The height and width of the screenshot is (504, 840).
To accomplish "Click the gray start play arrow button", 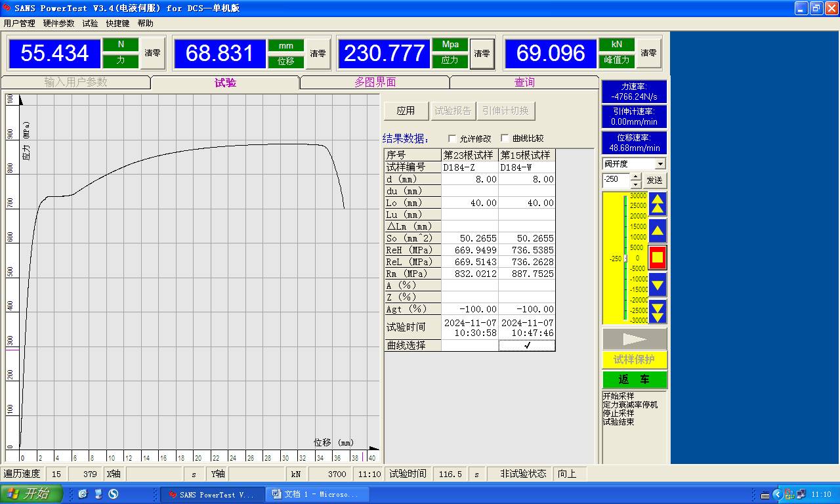I will coord(635,339).
